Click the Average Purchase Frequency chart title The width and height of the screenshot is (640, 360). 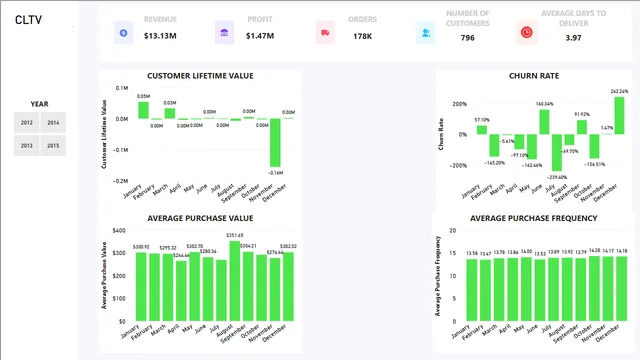[533, 218]
